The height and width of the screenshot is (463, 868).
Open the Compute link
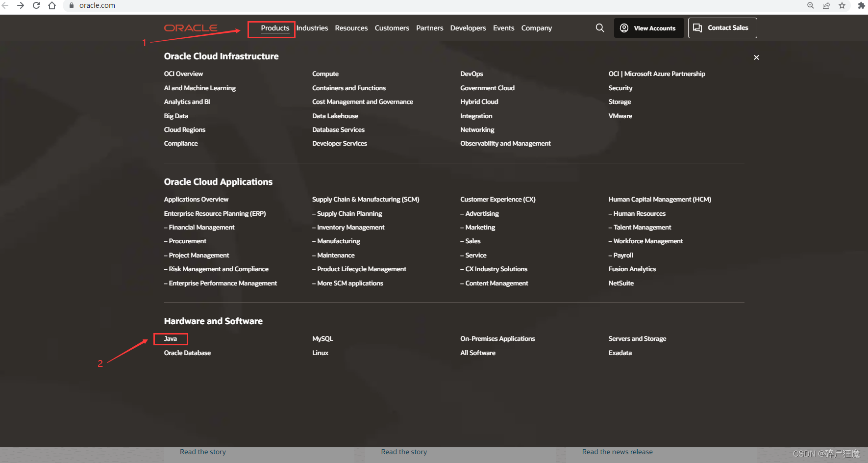pyautogui.click(x=325, y=74)
